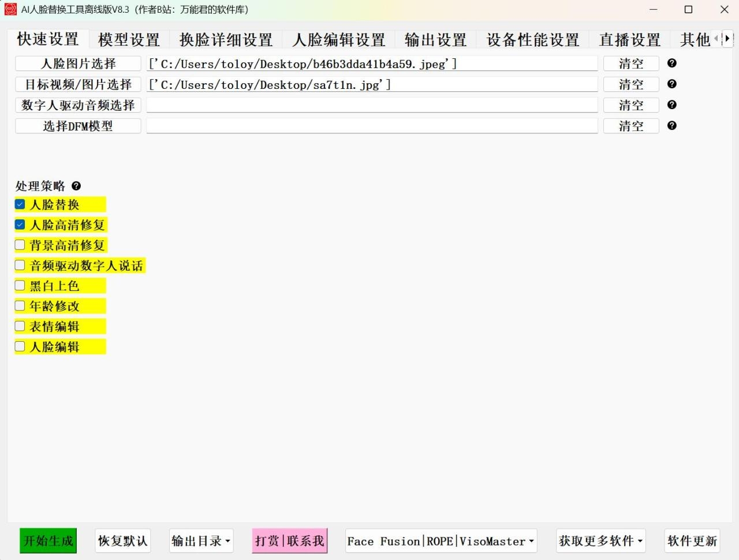
Task: Click the 目标视频/图片选择 button
Action: pos(78,84)
